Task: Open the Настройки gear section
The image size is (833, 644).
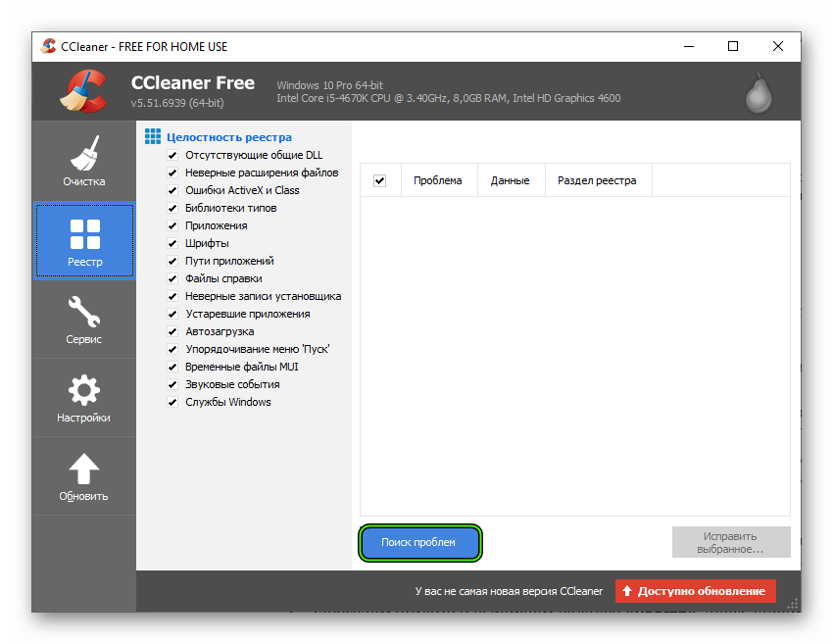Action: tap(83, 398)
